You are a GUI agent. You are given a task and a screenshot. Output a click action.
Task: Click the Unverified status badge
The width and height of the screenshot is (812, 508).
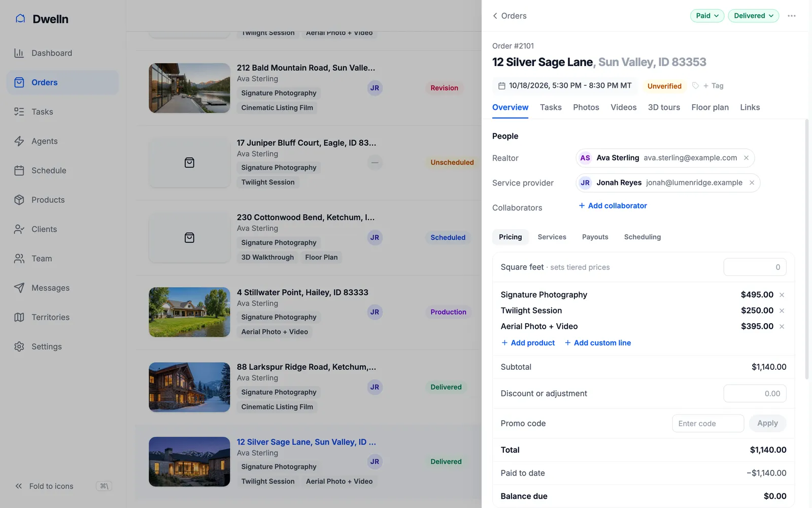click(x=664, y=86)
